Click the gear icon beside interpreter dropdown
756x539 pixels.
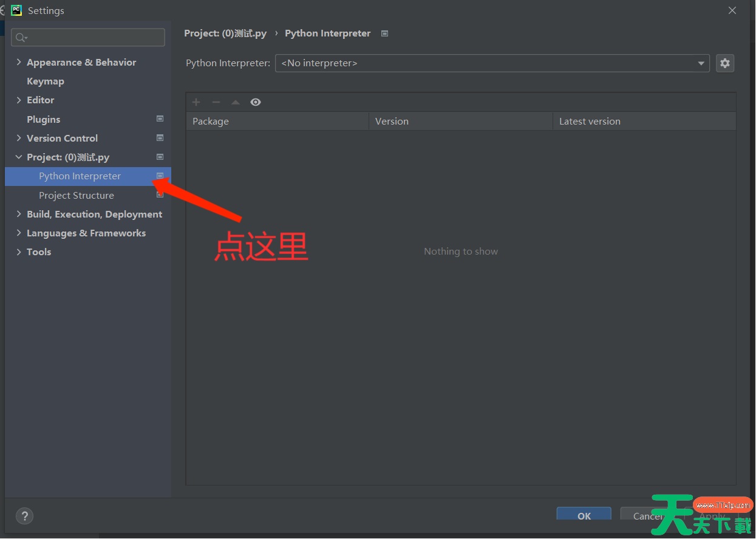(x=725, y=63)
